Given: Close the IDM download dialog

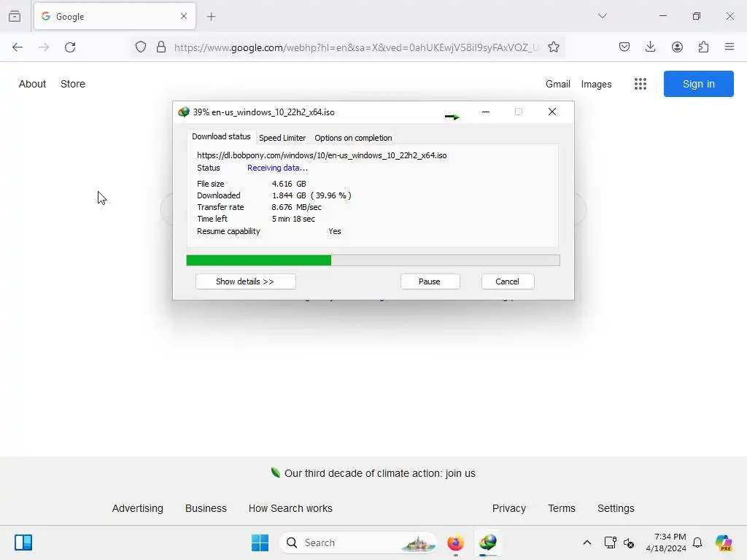Looking at the screenshot, I should [x=552, y=112].
